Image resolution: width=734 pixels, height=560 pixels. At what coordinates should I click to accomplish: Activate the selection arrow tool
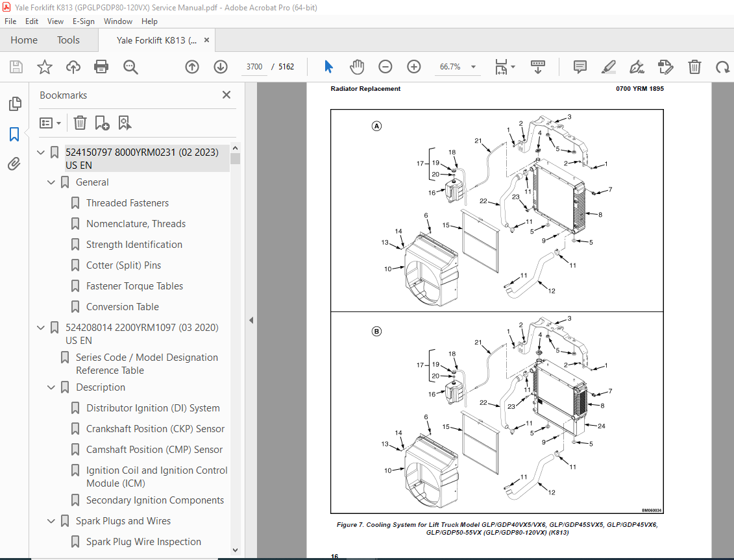tap(328, 67)
